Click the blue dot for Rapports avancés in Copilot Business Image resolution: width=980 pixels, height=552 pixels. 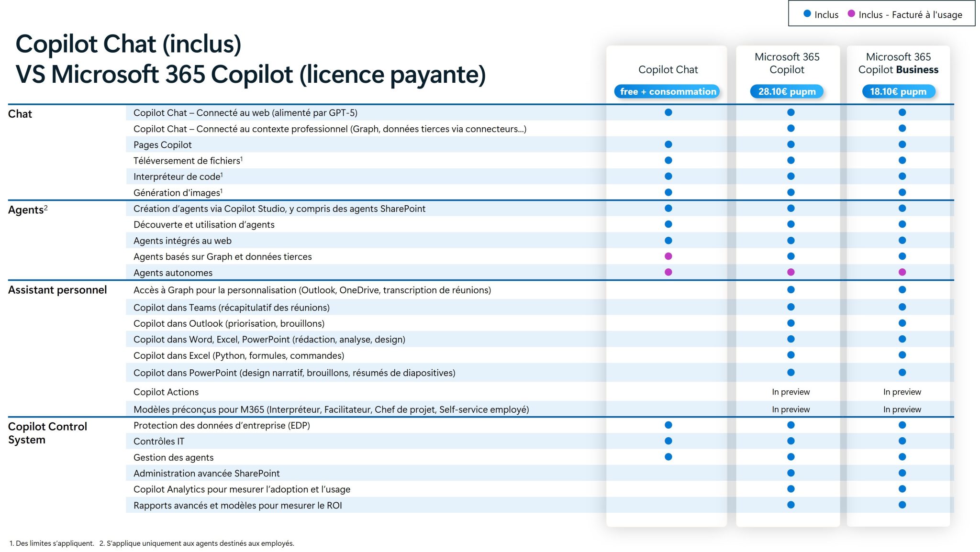(902, 505)
